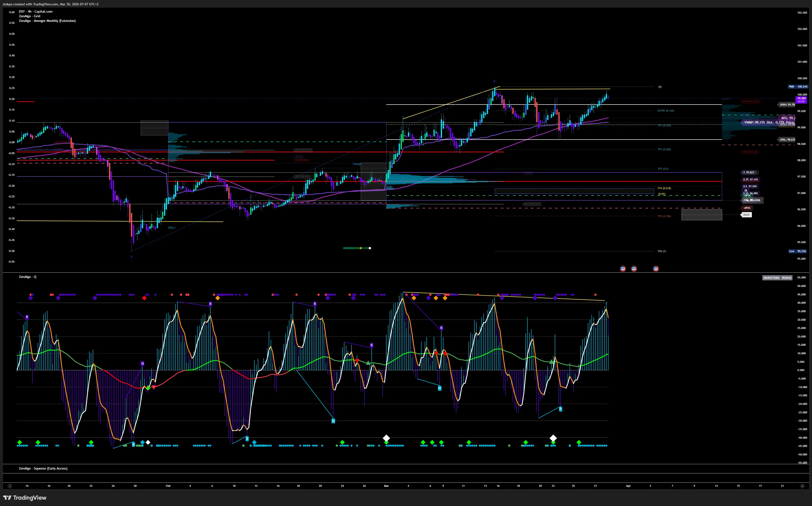The image size is (812, 506).
Task: Click the A auto-scale button on time axis
Action: 802,486
